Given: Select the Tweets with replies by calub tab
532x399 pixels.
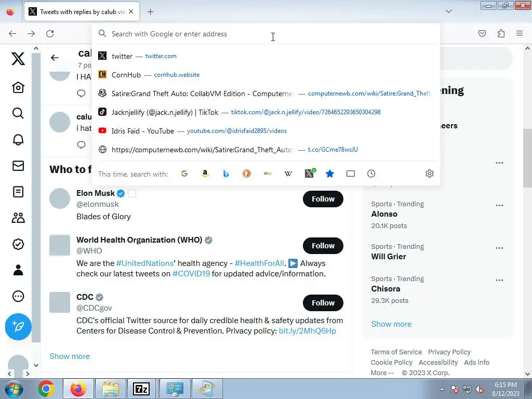Looking at the screenshot, I should (82, 12).
